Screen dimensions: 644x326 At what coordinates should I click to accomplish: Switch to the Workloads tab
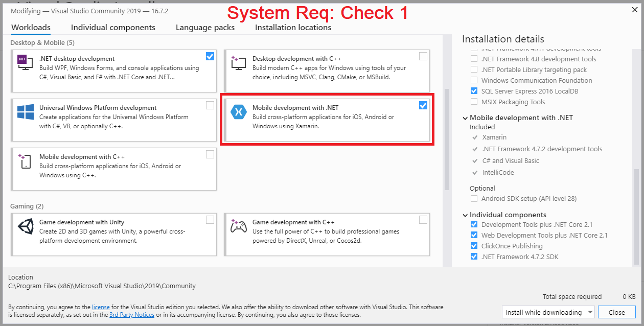coord(31,28)
